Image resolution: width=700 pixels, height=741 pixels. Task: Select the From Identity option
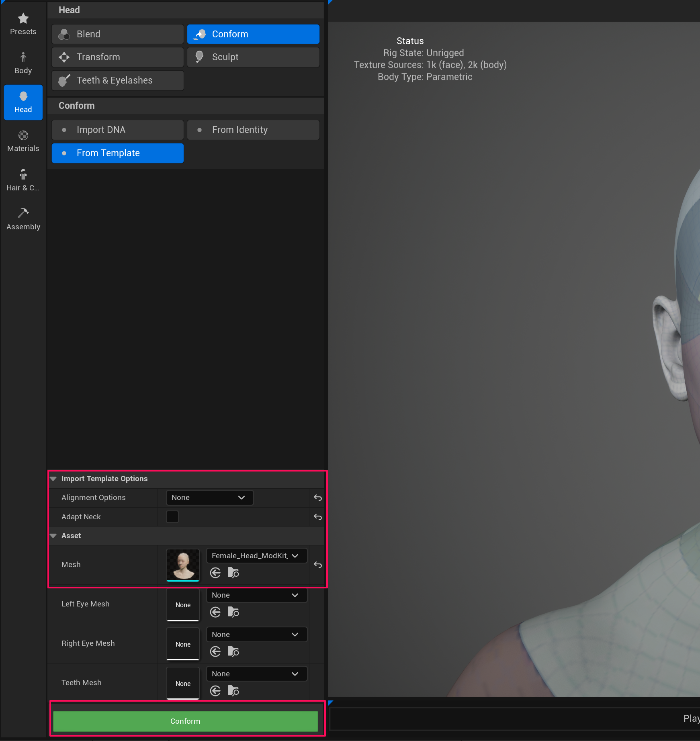click(x=253, y=129)
